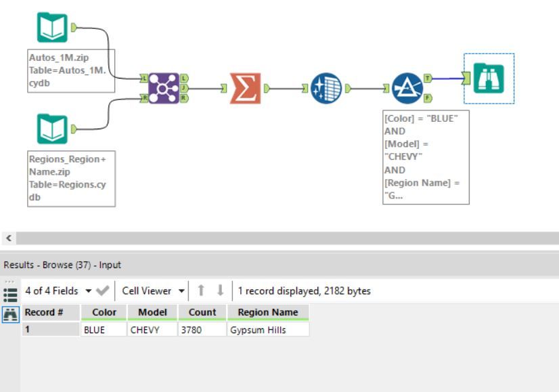Viewport: 559px width, 392px height.
Task: Click the Browse tool input anchor
Action: [x=466, y=78]
